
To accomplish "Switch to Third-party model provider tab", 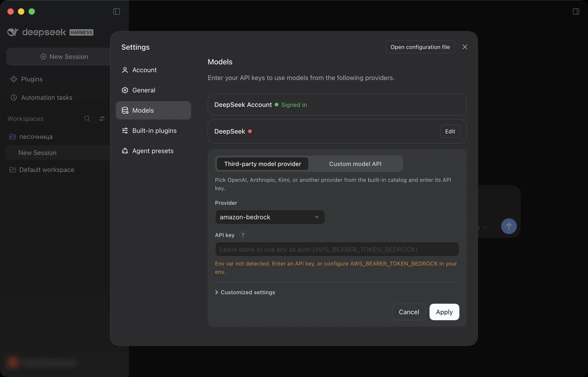I will 263,164.
